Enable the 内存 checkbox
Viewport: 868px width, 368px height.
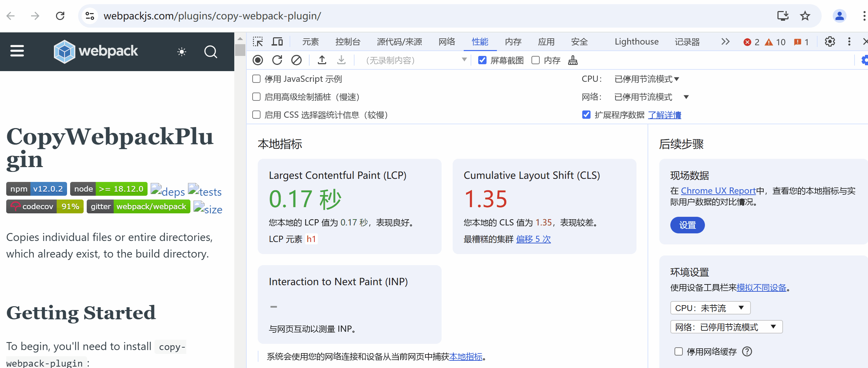click(x=536, y=60)
